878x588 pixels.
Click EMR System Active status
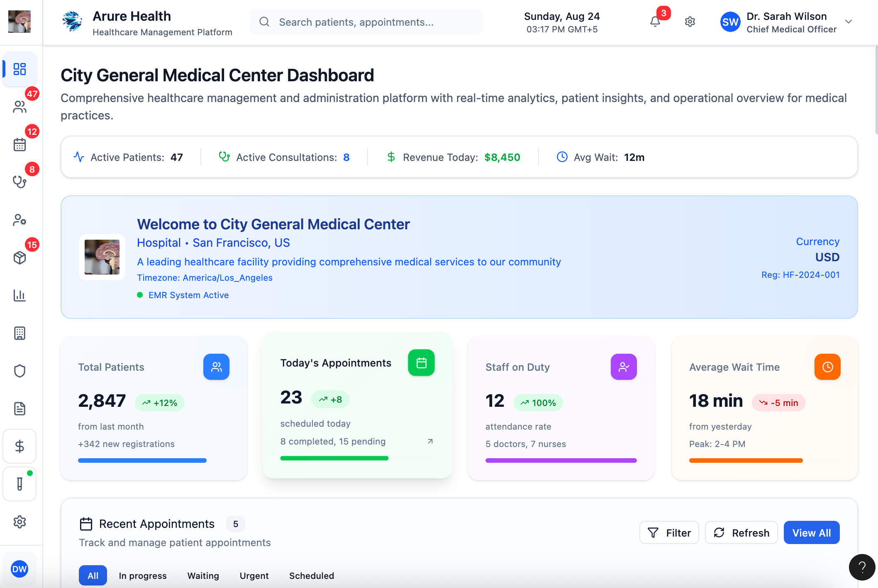(x=183, y=295)
